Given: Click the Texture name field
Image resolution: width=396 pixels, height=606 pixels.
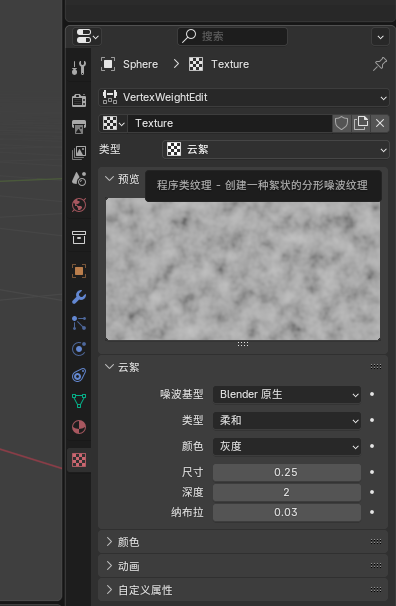Looking at the screenshot, I should pos(230,123).
